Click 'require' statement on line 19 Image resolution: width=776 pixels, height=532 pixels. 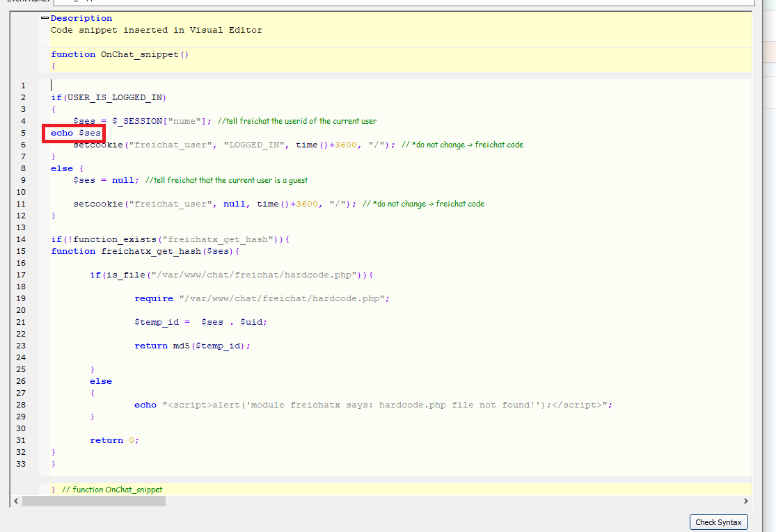pos(262,298)
